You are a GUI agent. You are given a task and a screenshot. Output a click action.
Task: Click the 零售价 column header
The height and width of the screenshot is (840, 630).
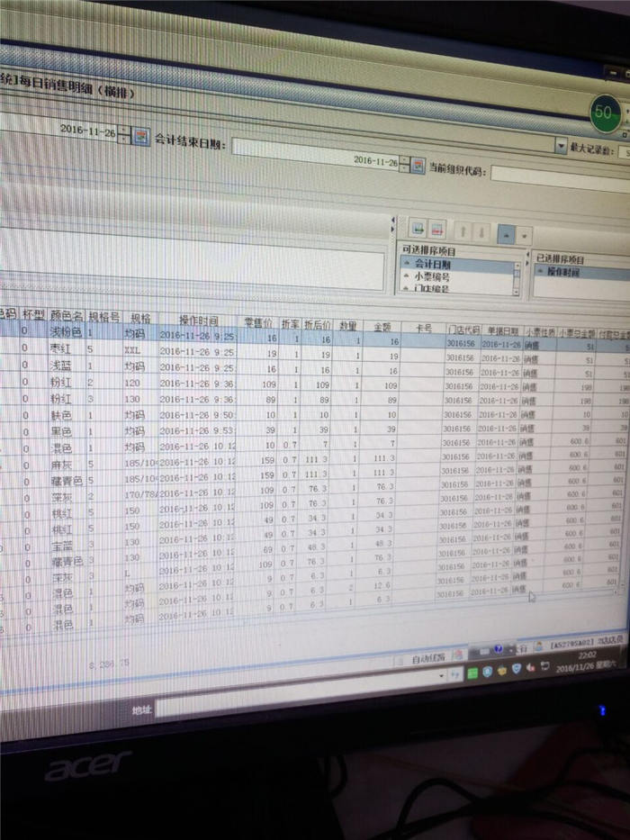click(258, 321)
